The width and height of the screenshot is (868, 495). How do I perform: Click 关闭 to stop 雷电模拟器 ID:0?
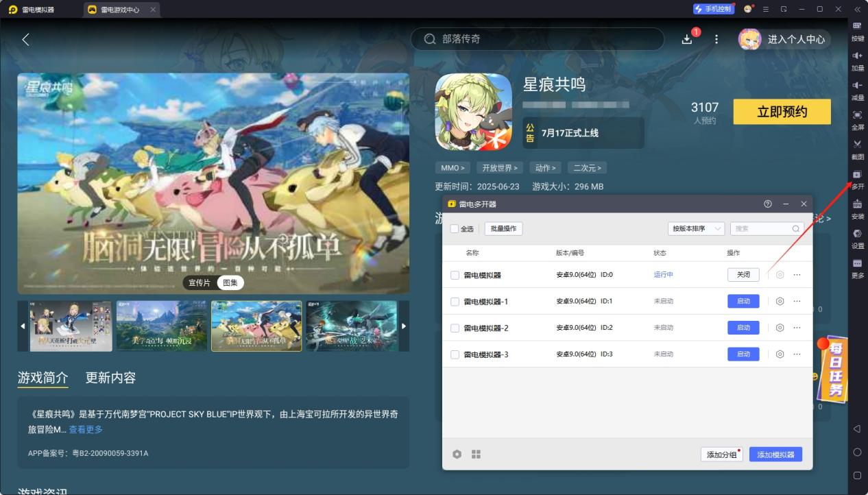click(x=743, y=274)
